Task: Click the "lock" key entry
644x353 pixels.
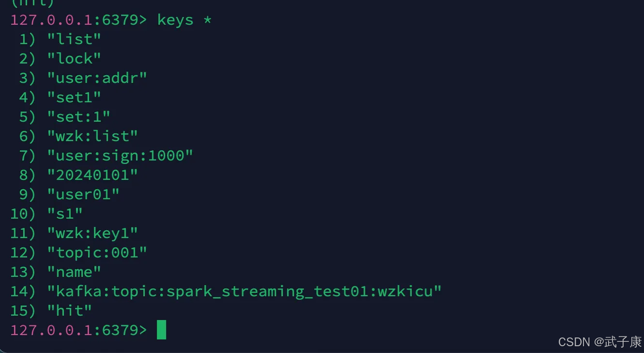Action: click(74, 59)
